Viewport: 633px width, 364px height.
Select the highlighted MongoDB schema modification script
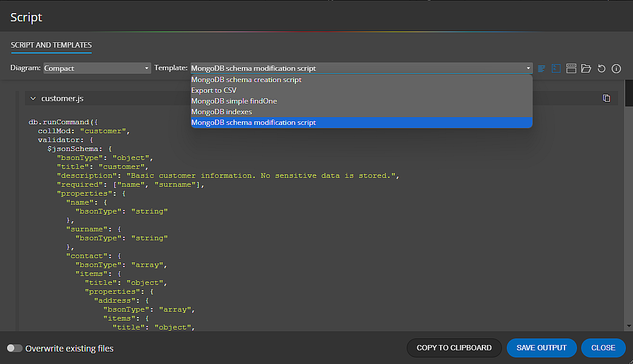pyautogui.click(x=255, y=122)
